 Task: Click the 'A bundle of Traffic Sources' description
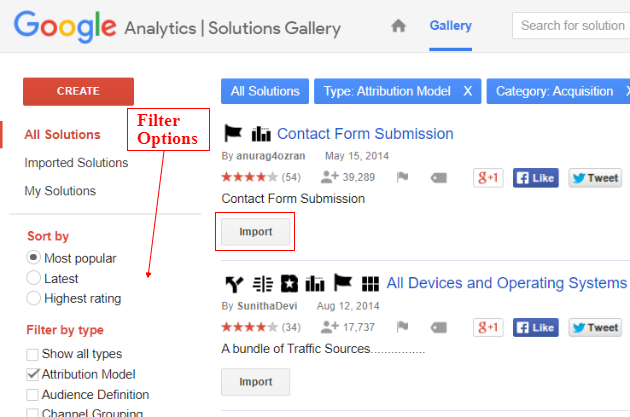coord(323,349)
